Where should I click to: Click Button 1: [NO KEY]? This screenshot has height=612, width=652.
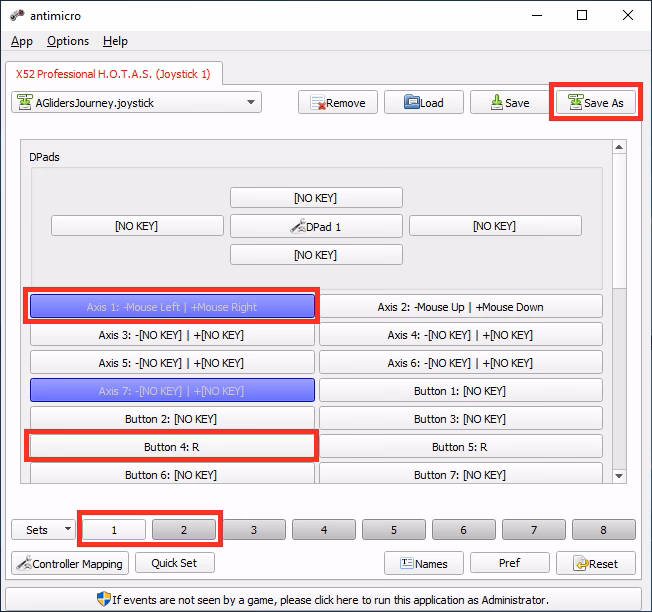point(461,390)
